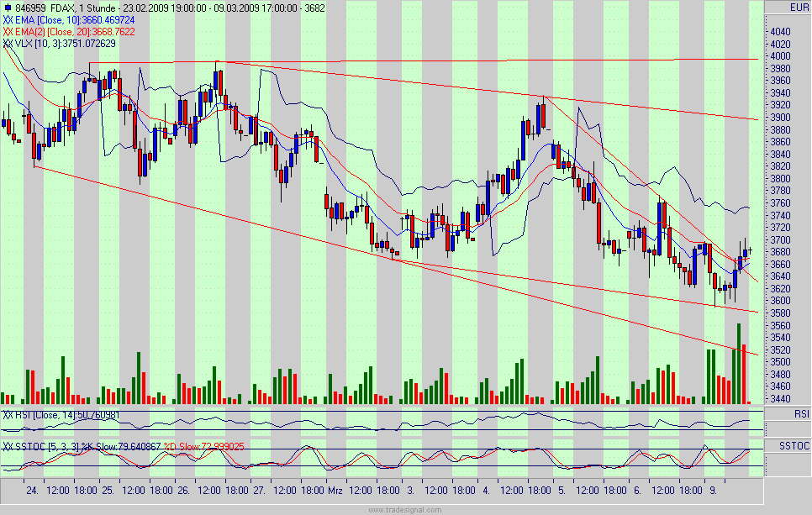Select the XX icon before the SSTOC indicator

(8, 446)
